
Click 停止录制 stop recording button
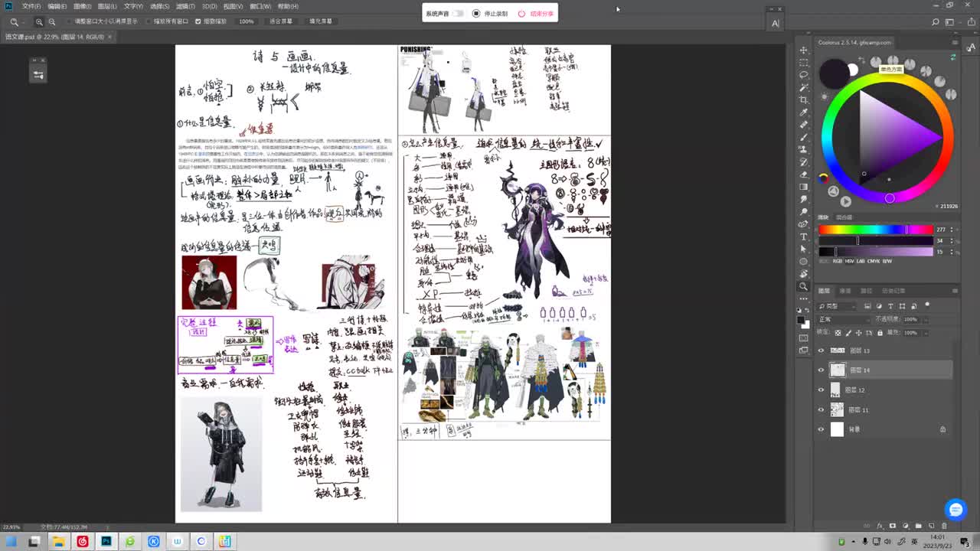490,13
